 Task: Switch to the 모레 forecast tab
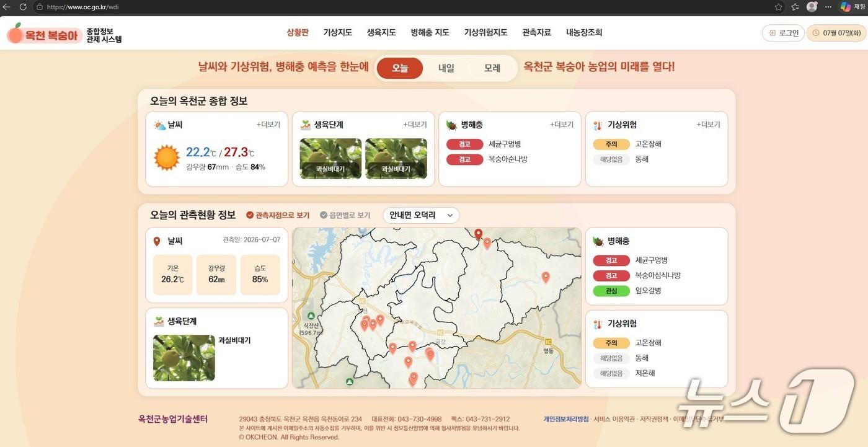pyautogui.click(x=492, y=68)
